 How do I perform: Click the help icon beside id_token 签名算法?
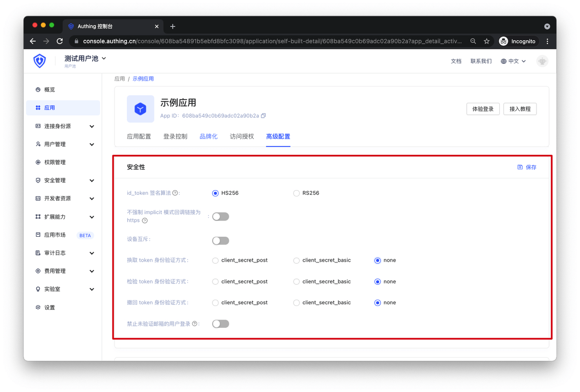click(175, 193)
